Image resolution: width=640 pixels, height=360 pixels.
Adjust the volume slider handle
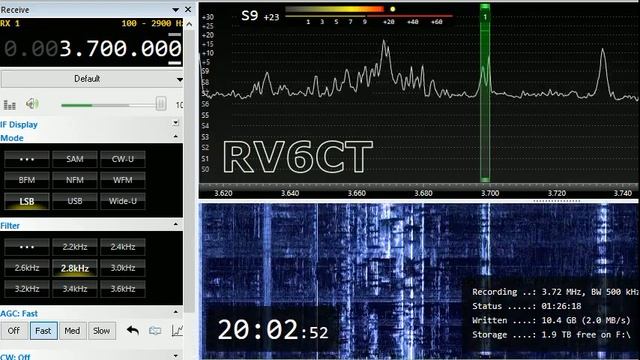161,104
